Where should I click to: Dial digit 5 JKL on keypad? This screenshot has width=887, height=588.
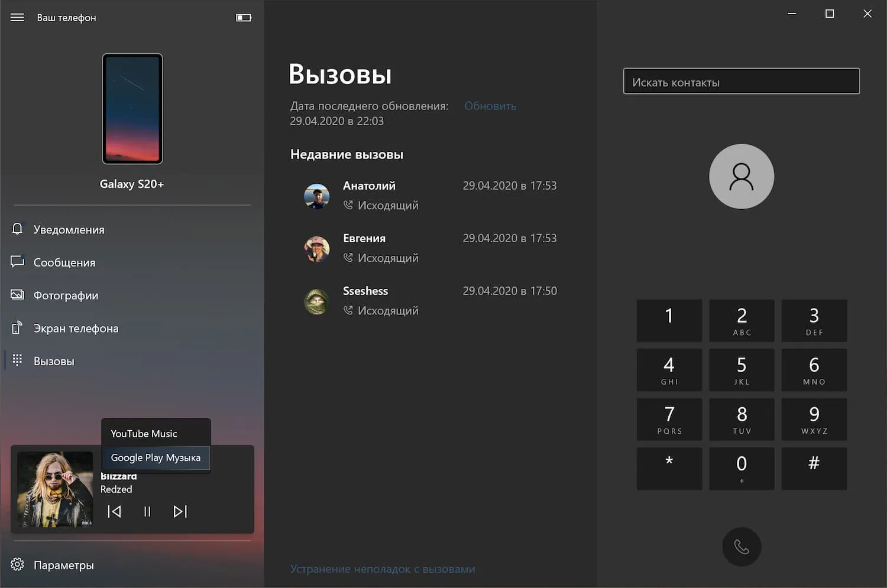tap(742, 370)
